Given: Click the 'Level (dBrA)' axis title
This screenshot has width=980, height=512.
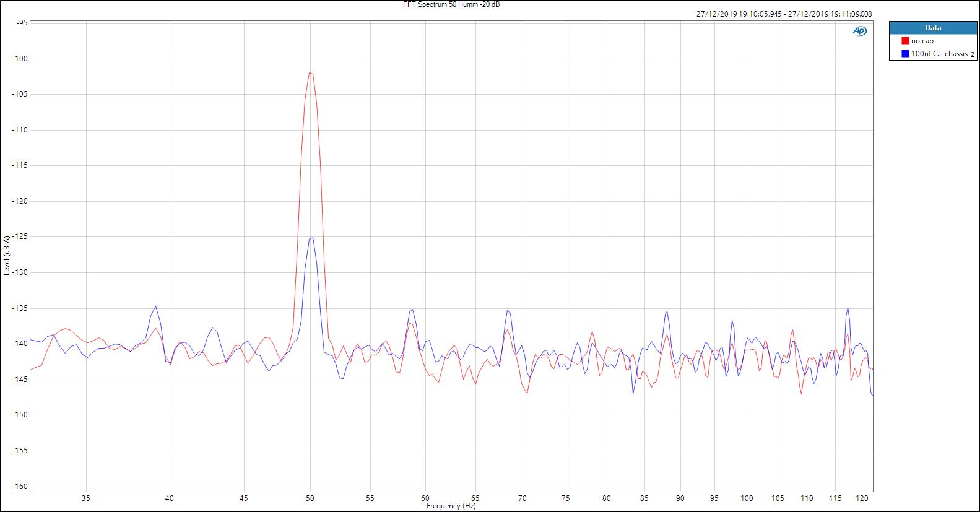Looking at the screenshot, I should [x=6, y=255].
